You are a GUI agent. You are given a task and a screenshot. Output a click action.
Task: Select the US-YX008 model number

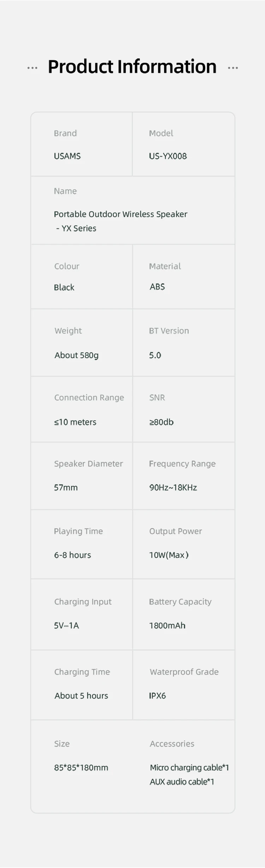(x=168, y=156)
